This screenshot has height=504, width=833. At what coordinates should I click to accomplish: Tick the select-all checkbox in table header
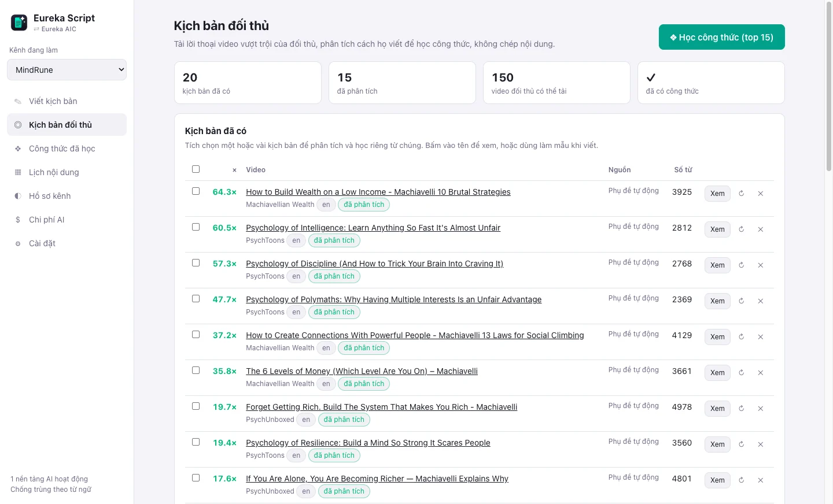[196, 169]
